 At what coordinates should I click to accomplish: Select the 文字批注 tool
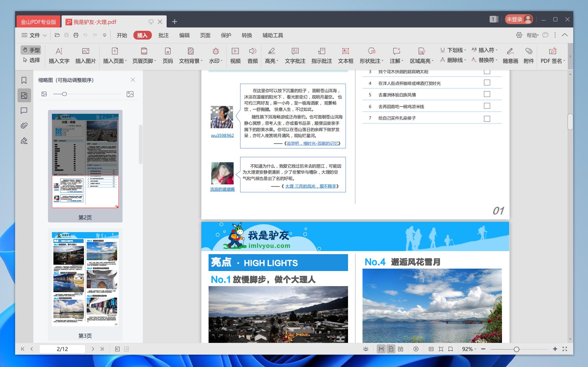point(295,56)
